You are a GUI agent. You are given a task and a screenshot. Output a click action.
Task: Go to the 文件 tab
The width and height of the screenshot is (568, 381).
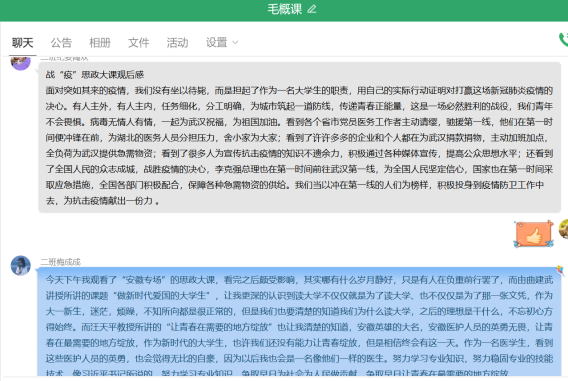pos(139,43)
